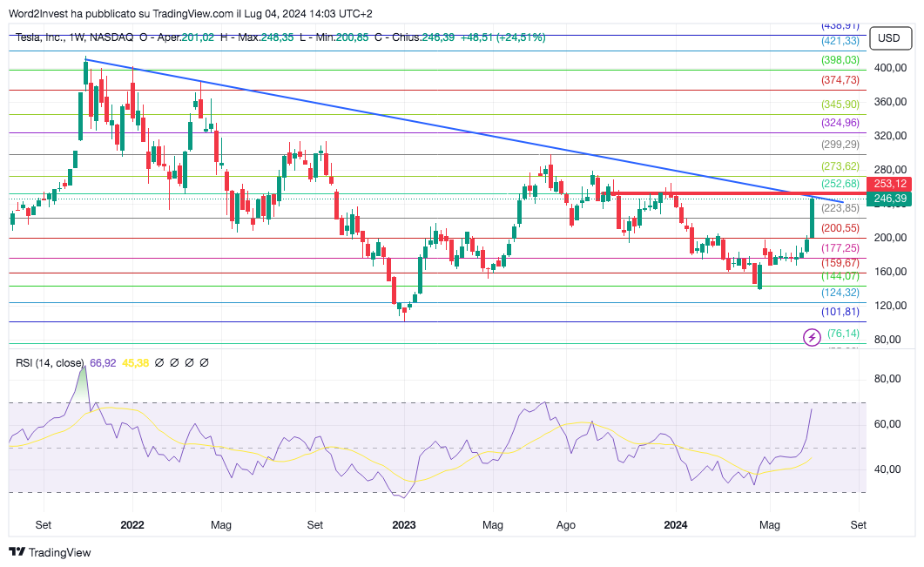Viewport: 924px width, 567px height.
Task: Click the 400,00 price axis value
Action: [x=890, y=68]
